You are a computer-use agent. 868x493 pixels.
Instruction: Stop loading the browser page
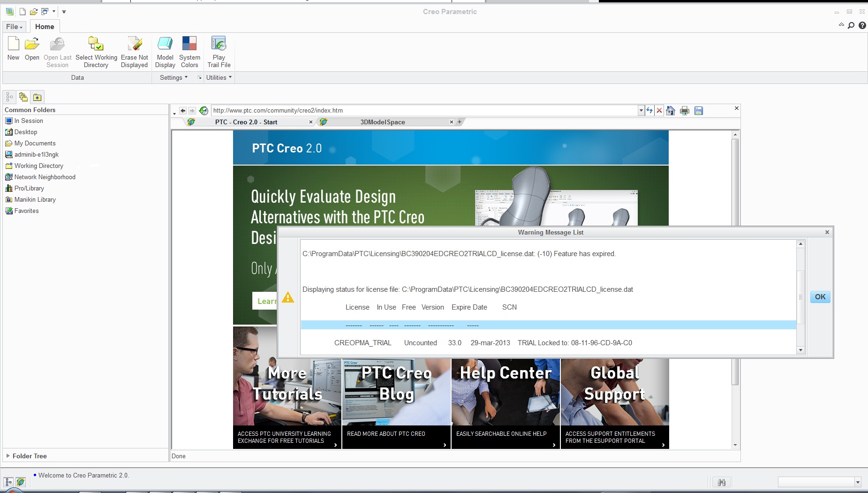click(659, 111)
